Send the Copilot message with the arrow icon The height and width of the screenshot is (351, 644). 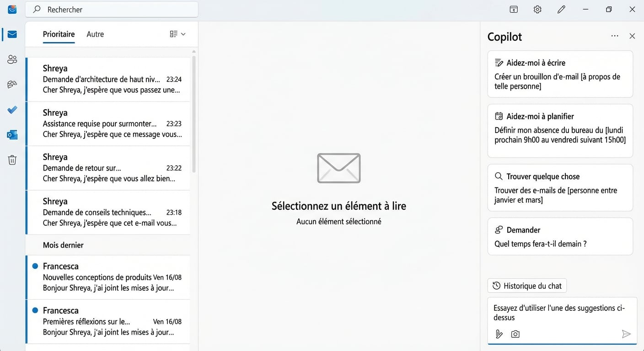pyautogui.click(x=627, y=334)
